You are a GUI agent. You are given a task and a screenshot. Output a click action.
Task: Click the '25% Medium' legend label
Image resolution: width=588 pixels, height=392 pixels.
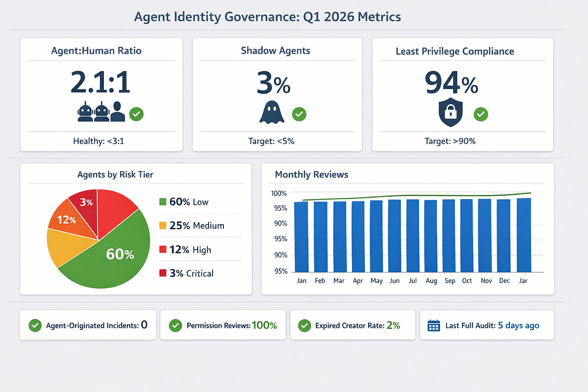197,225
